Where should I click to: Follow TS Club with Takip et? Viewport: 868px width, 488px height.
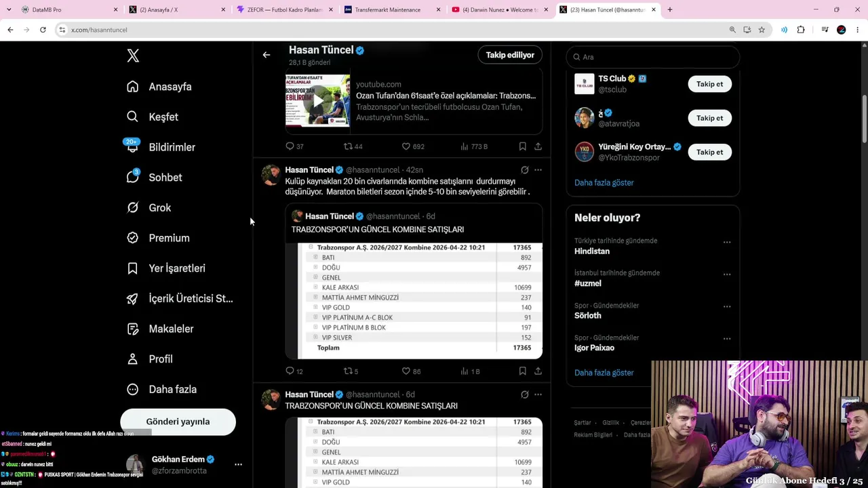tap(710, 84)
